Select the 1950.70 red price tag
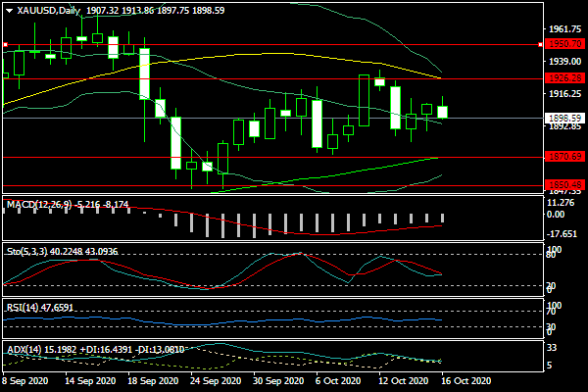The image size is (588, 392). point(564,44)
